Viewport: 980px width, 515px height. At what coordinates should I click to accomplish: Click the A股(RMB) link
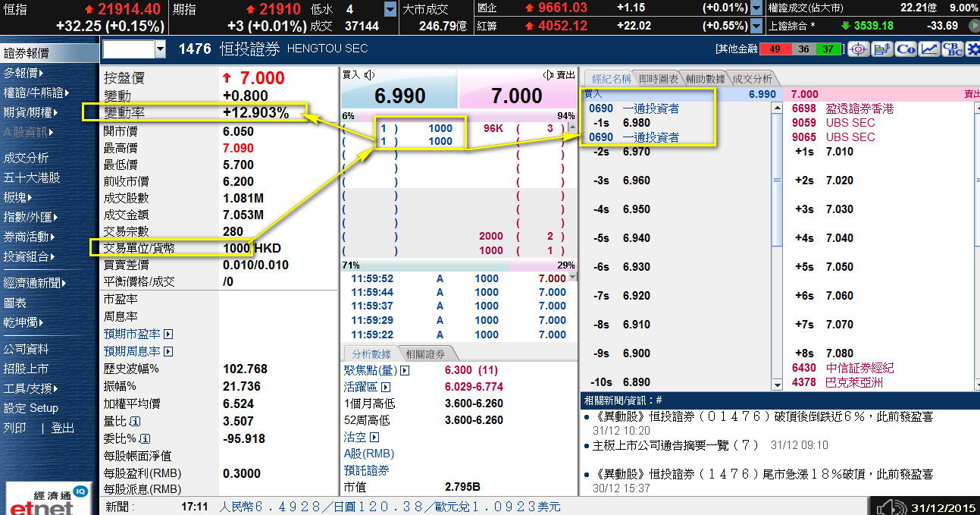[369, 454]
